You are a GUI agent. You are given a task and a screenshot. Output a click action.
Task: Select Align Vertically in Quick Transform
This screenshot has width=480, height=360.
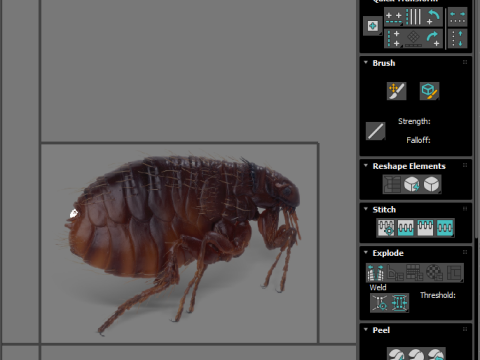(x=394, y=38)
